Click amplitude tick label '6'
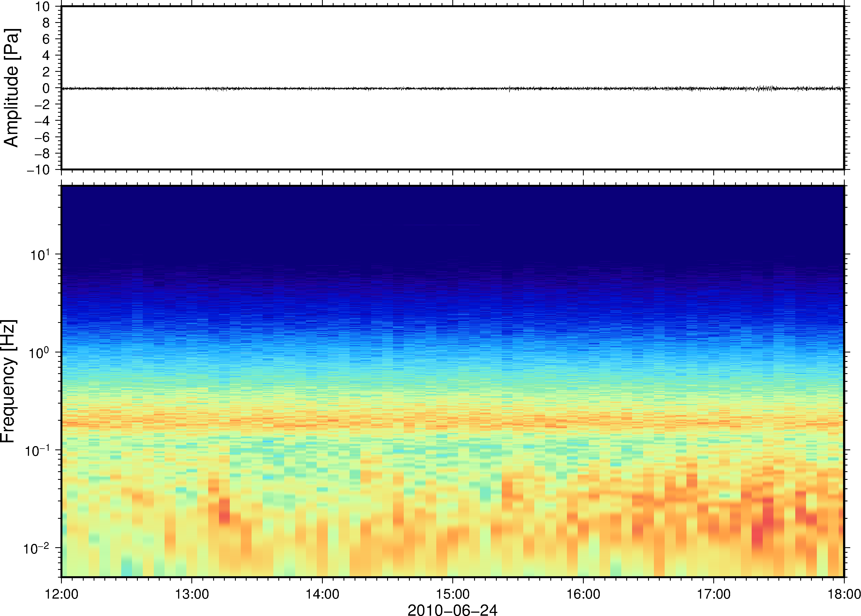Viewport: 861px width, 616px height. tap(46, 39)
